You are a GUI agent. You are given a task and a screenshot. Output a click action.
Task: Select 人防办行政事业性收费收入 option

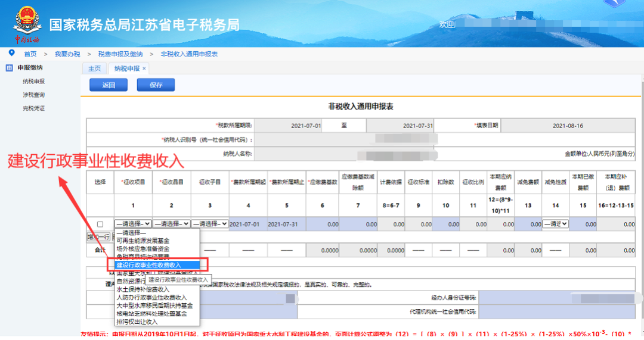[157, 298]
